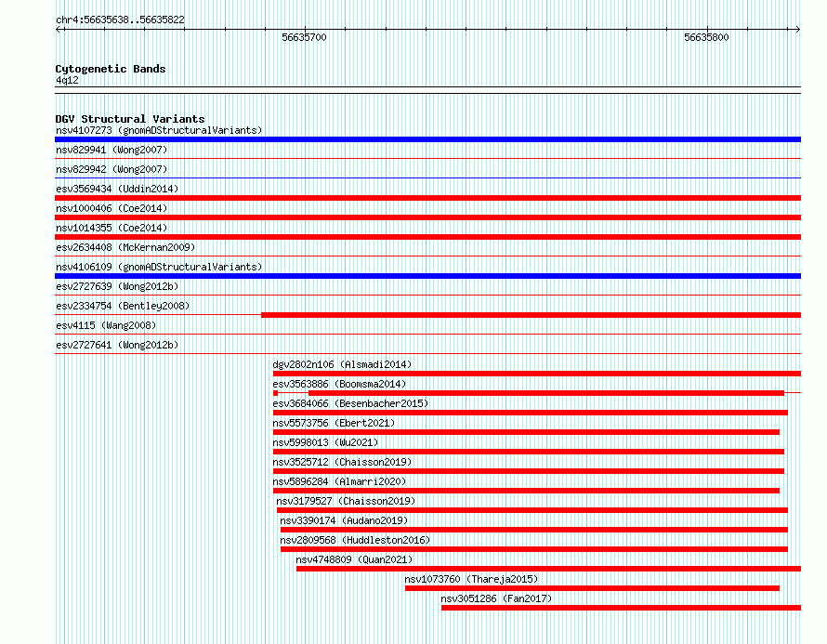The width and height of the screenshot is (827, 644).
Task: Open the DGV Structural Variants track heading
Action: (130, 119)
